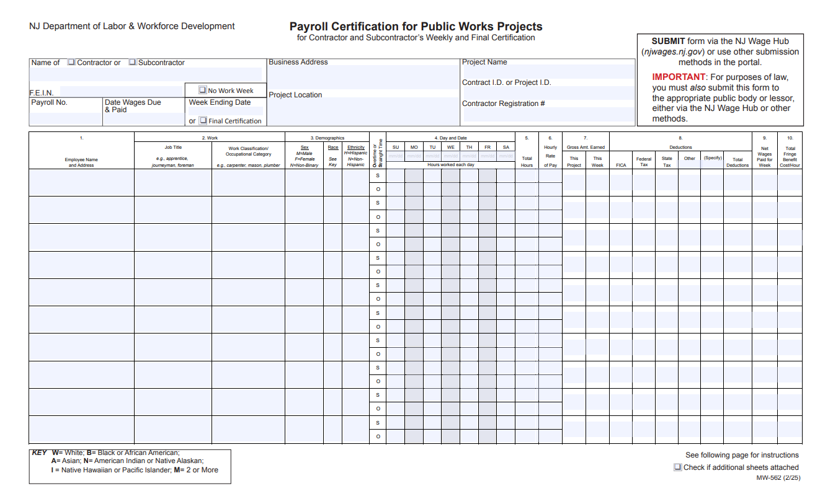Click the Payroll No. input field
This screenshot has height=504, width=833.
66,118
